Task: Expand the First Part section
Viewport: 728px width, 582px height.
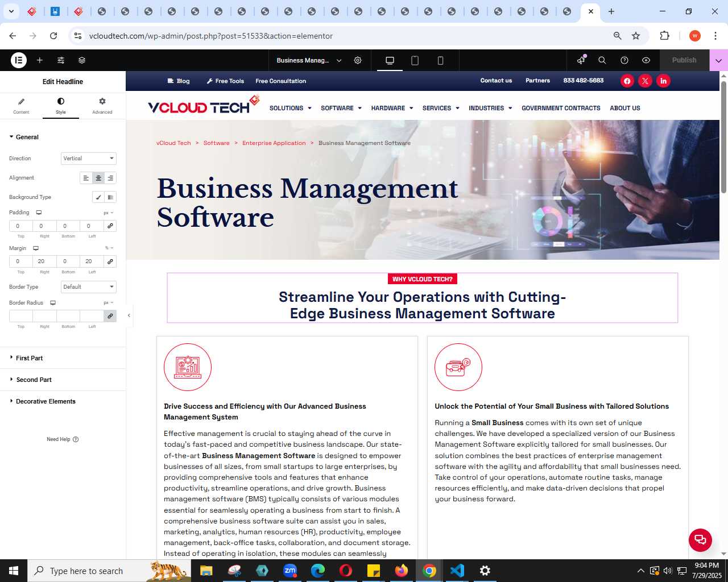Action: (x=63, y=358)
